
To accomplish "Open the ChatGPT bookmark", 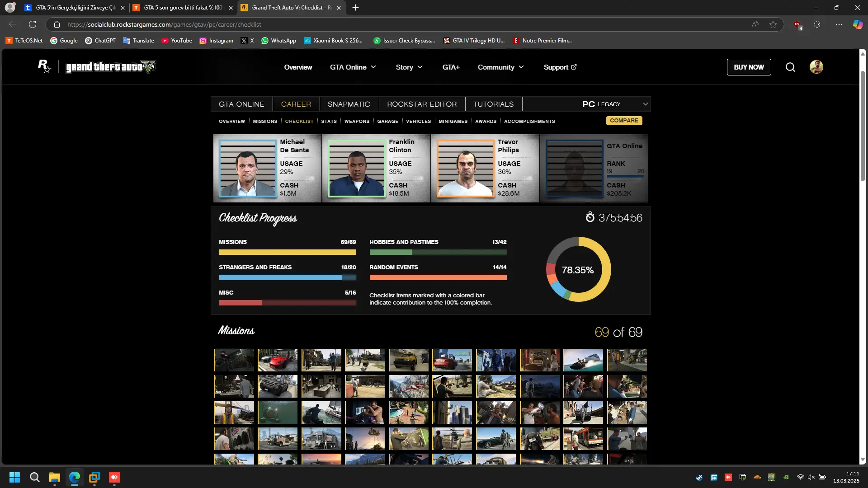I will pos(100,41).
